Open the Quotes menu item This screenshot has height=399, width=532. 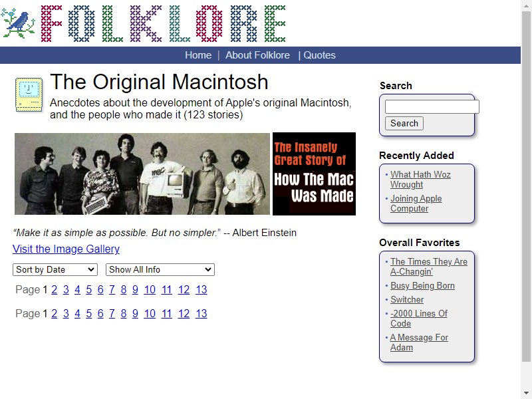click(x=319, y=55)
